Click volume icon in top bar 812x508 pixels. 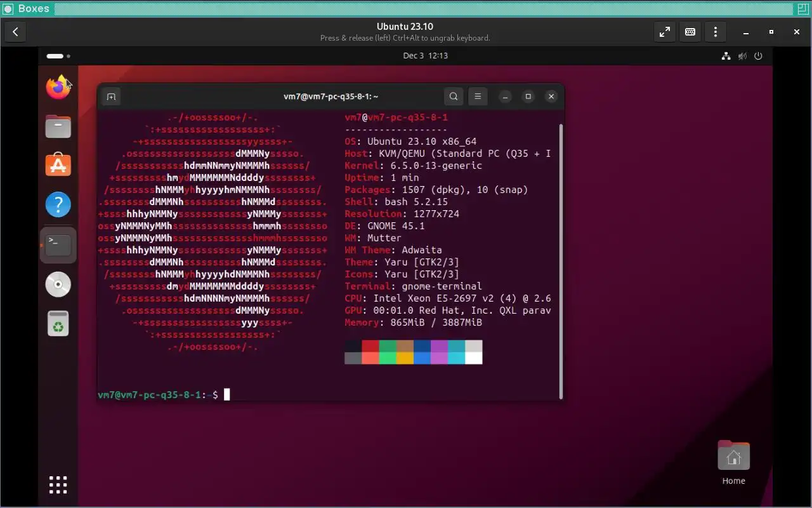coord(742,56)
